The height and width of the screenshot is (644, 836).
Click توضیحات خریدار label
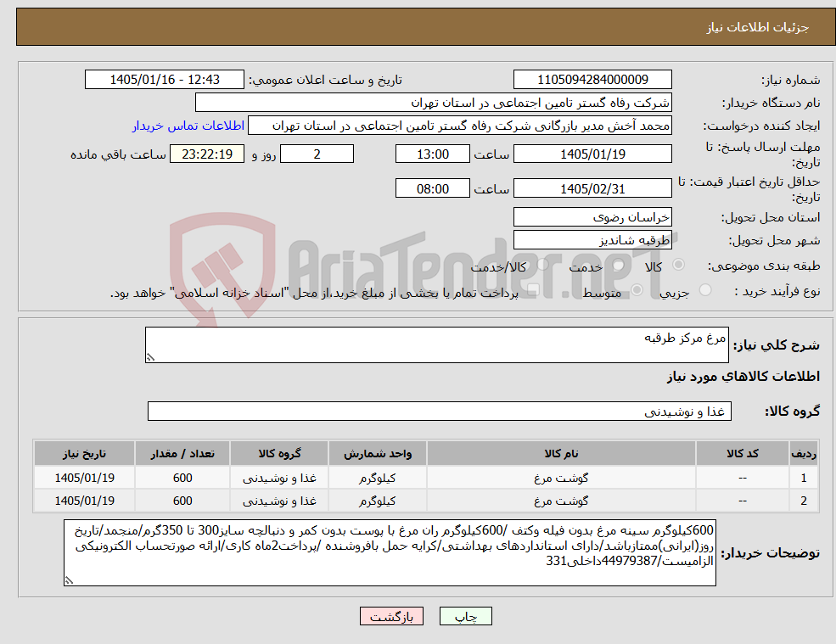pyautogui.click(x=771, y=553)
